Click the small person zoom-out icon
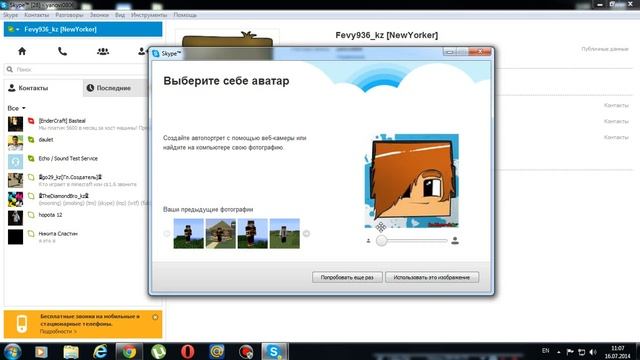The image size is (640, 360). (x=368, y=241)
